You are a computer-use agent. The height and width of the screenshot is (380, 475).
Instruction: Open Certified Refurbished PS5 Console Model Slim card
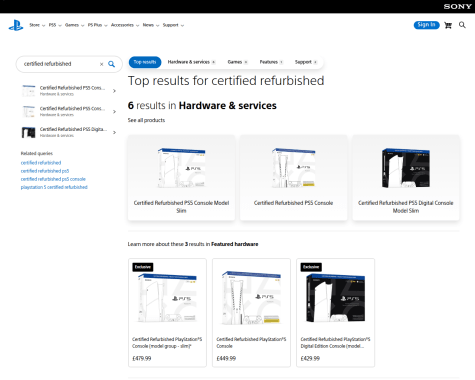tap(181, 178)
